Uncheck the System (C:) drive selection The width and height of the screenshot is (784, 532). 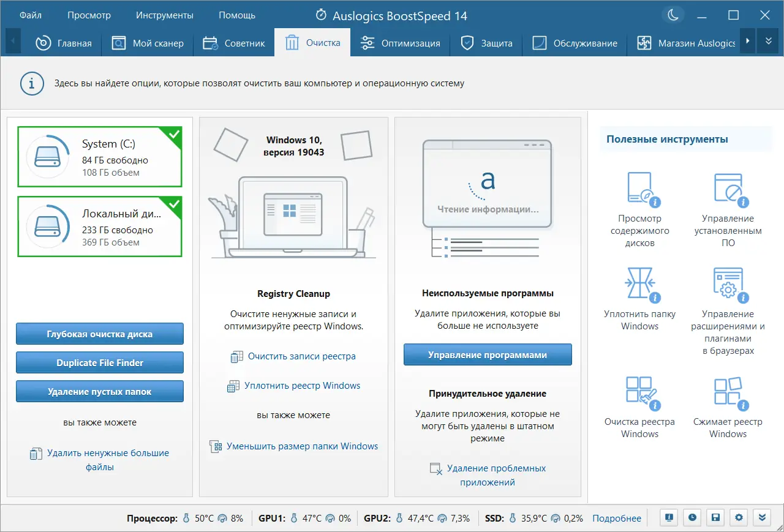[173, 134]
